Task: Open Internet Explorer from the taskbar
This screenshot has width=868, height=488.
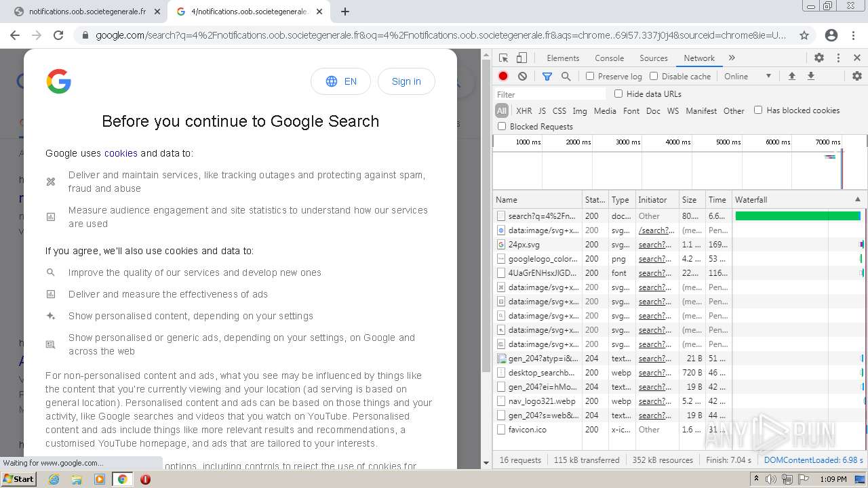Action: coord(54,479)
